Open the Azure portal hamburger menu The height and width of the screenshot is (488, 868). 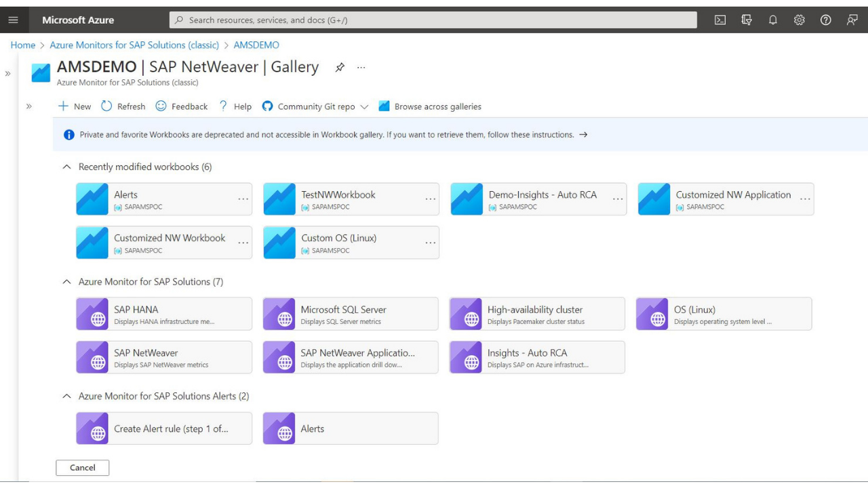tap(13, 20)
